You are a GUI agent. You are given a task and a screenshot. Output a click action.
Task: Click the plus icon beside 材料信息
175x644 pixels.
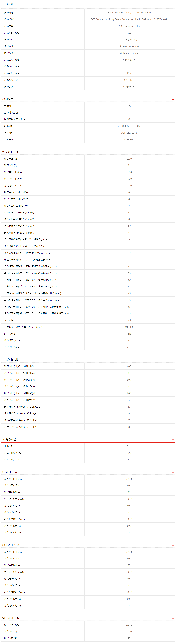pos(173,99)
